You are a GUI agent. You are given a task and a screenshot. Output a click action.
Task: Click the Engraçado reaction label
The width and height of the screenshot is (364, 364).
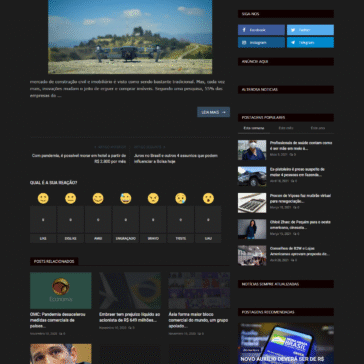[x=126, y=238]
